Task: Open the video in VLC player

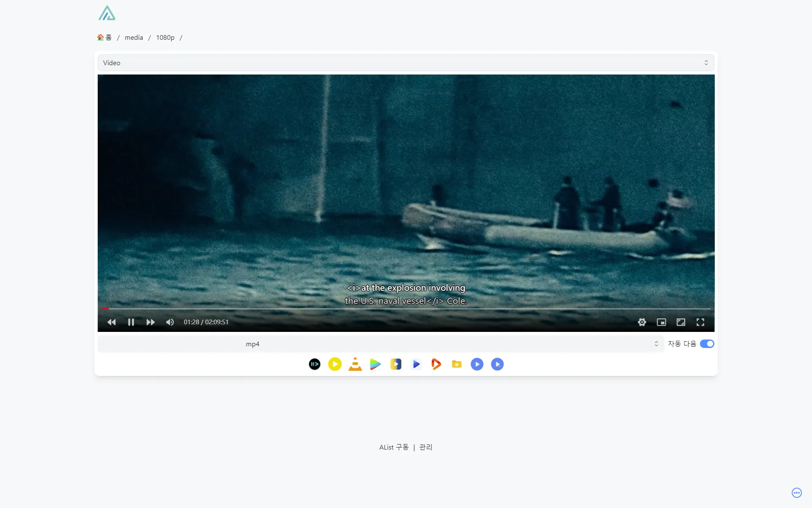Action: point(355,364)
